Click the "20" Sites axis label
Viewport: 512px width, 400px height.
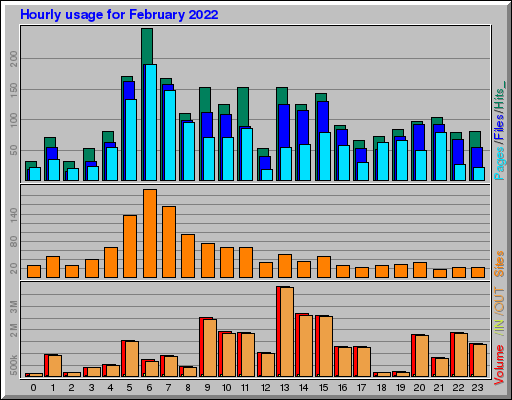pyautogui.click(x=14, y=268)
